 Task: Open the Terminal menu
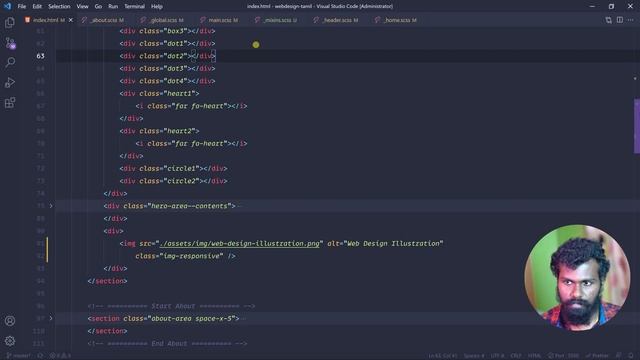(x=134, y=6)
